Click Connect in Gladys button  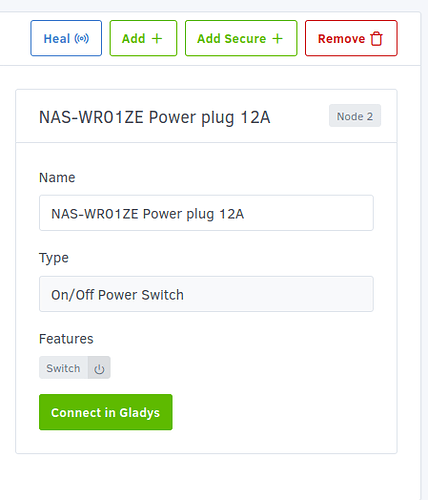pos(106,412)
